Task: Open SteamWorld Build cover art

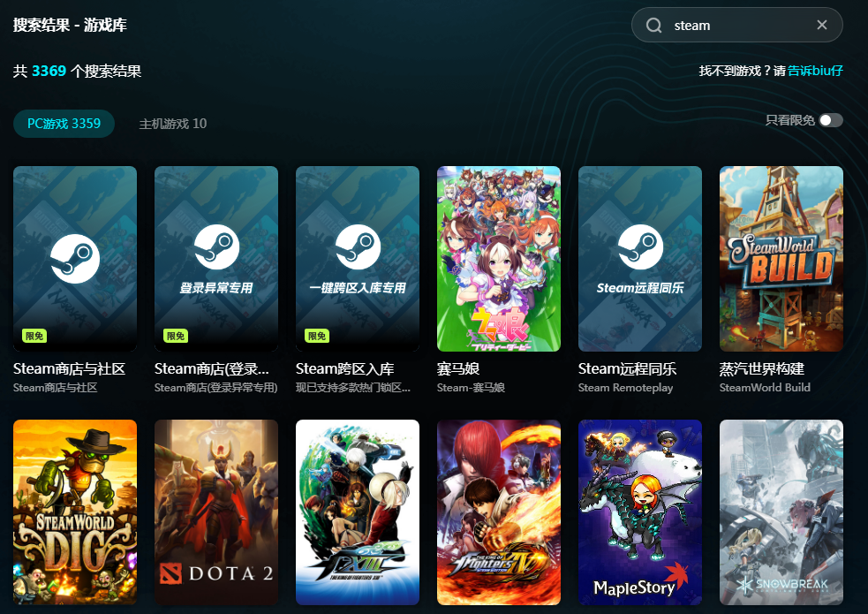Action: pyautogui.click(x=781, y=259)
